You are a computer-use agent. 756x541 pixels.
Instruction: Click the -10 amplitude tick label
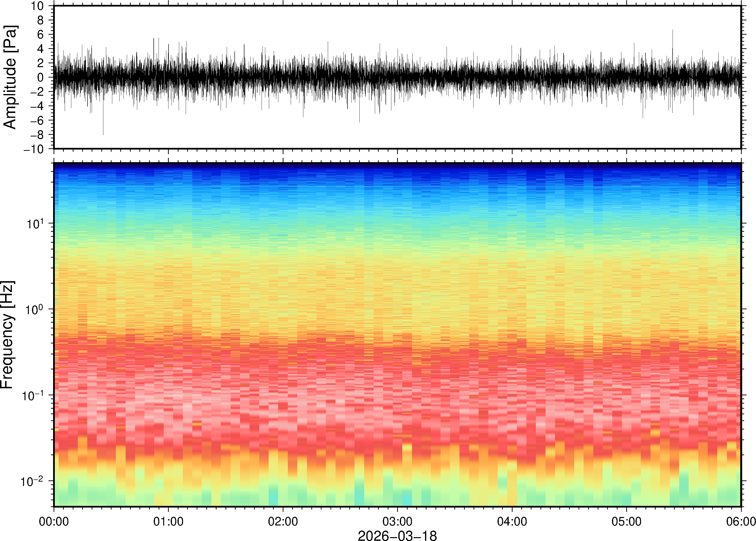[x=33, y=149]
